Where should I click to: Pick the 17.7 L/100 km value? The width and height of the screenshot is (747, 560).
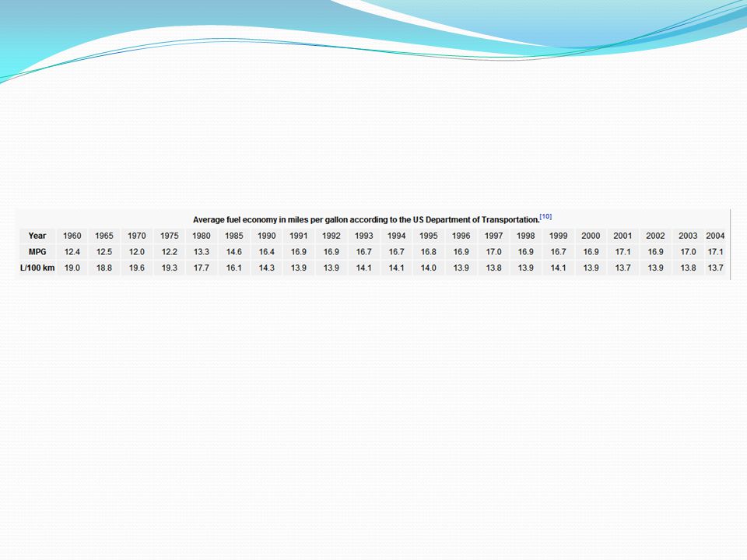coord(202,268)
